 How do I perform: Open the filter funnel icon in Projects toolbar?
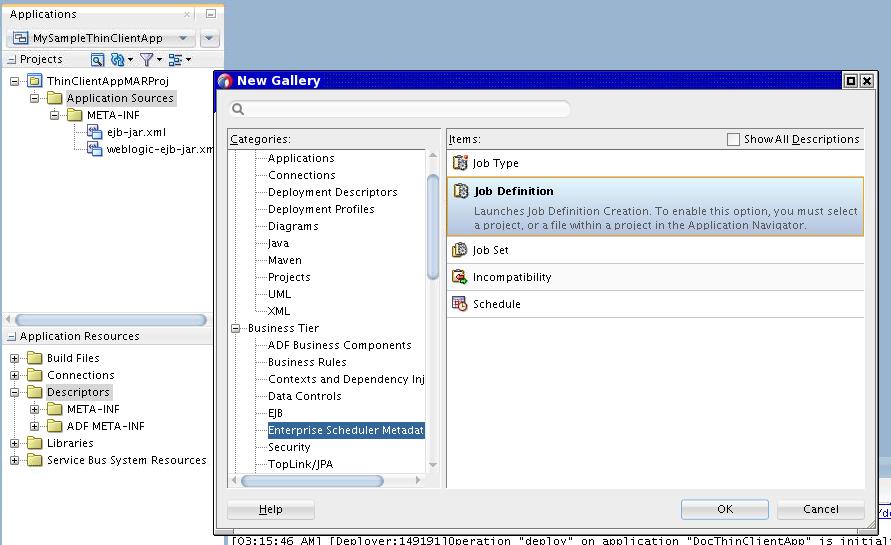point(147,59)
